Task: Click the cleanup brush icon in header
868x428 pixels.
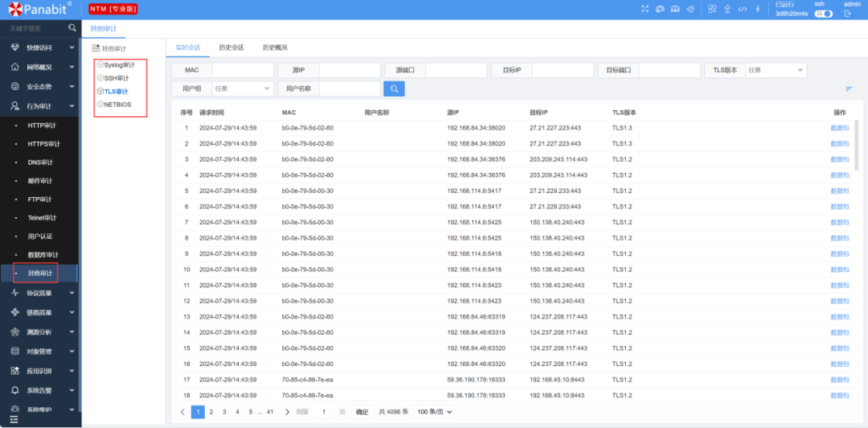Action: click(x=690, y=9)
